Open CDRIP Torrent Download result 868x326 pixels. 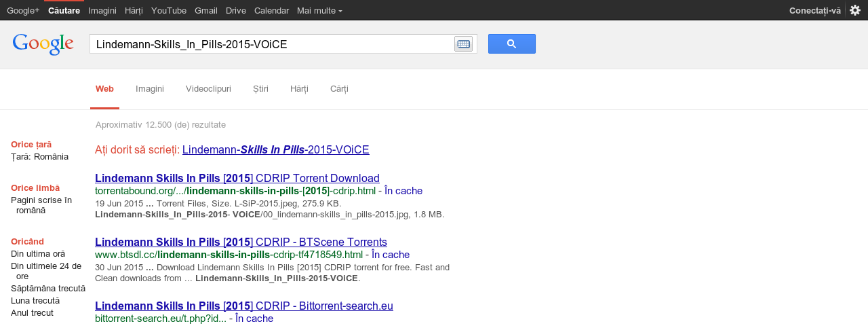(x=237, y=179)
